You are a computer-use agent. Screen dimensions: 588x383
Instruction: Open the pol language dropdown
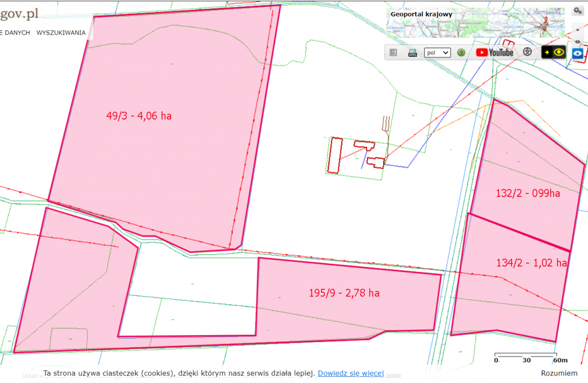coord(436,52)
